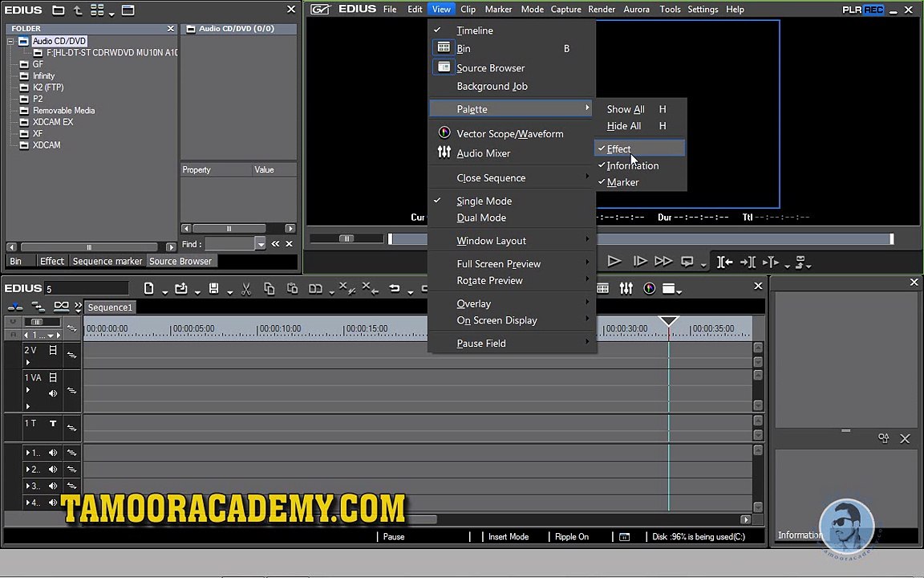Click the View layout icon in the Bin header
924x578 pixels.
click(x=97, y=10)
